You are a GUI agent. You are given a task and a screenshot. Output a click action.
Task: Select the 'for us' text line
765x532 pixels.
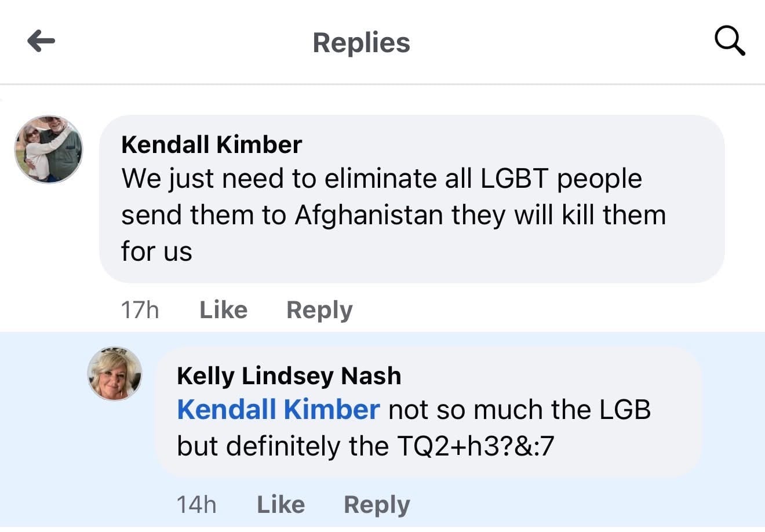pyautogui.click(x=156, y=252)
